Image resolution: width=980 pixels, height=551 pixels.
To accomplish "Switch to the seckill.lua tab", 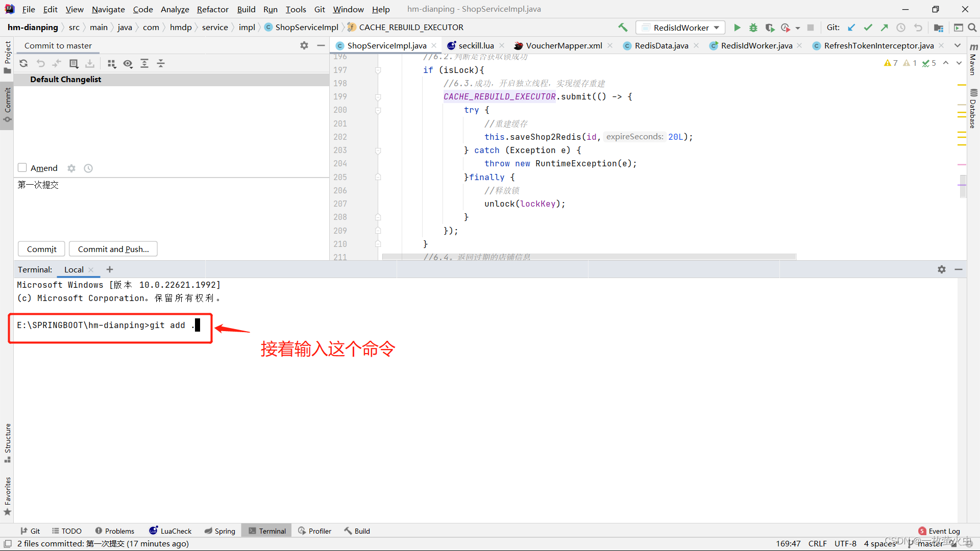I will 476,45.
